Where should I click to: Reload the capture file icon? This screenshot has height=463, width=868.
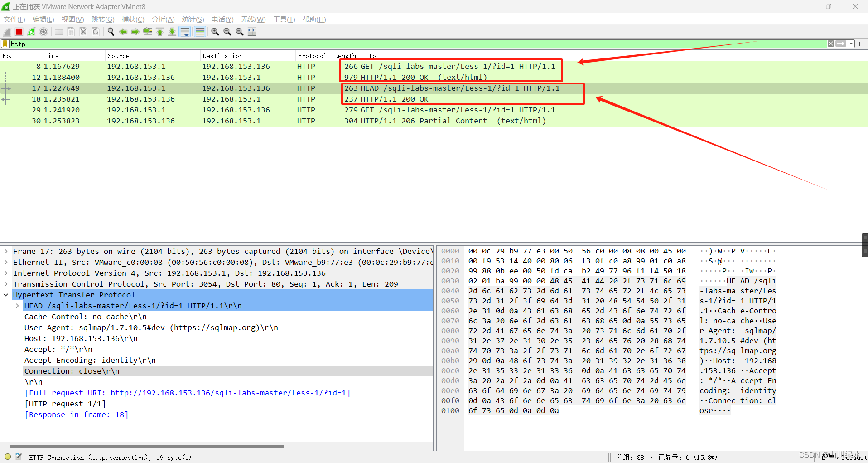(96, 32)
